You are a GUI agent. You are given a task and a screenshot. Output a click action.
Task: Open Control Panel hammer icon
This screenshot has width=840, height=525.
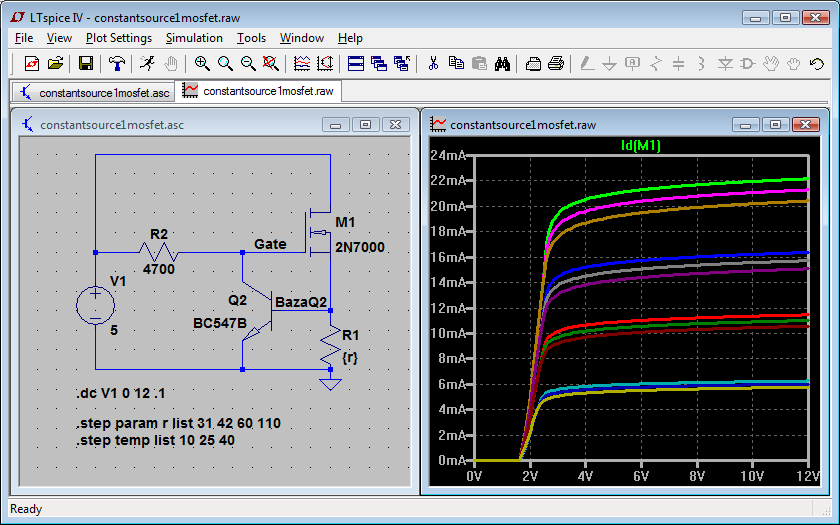pos(116,64)
